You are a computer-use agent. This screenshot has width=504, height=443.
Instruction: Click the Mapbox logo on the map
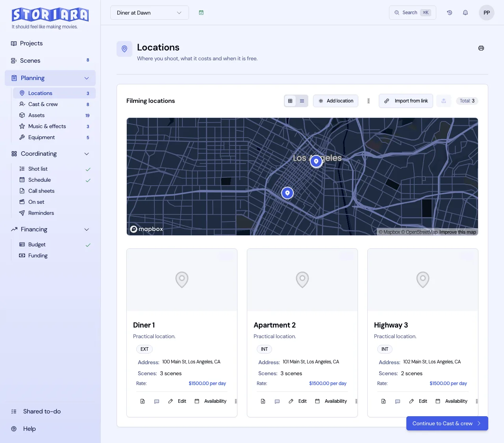click(146, 229)
